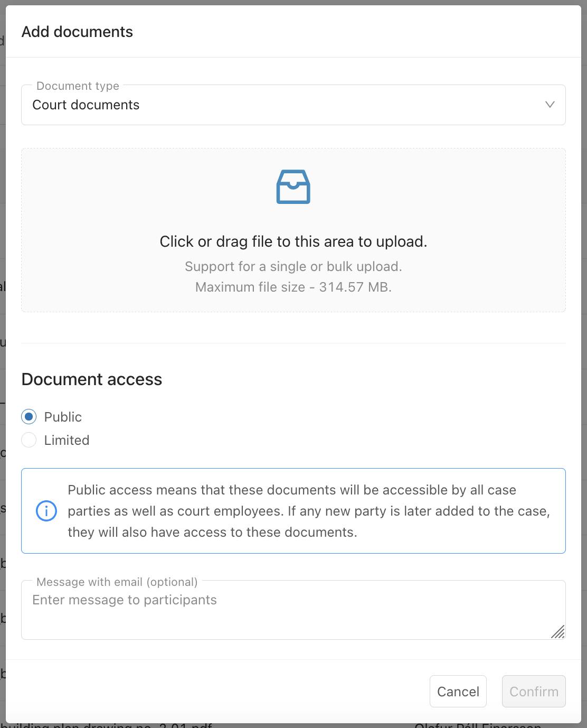Select the Limited radio button
The height and width of the screenshot is (728, 587).
[x=29, y=440]
